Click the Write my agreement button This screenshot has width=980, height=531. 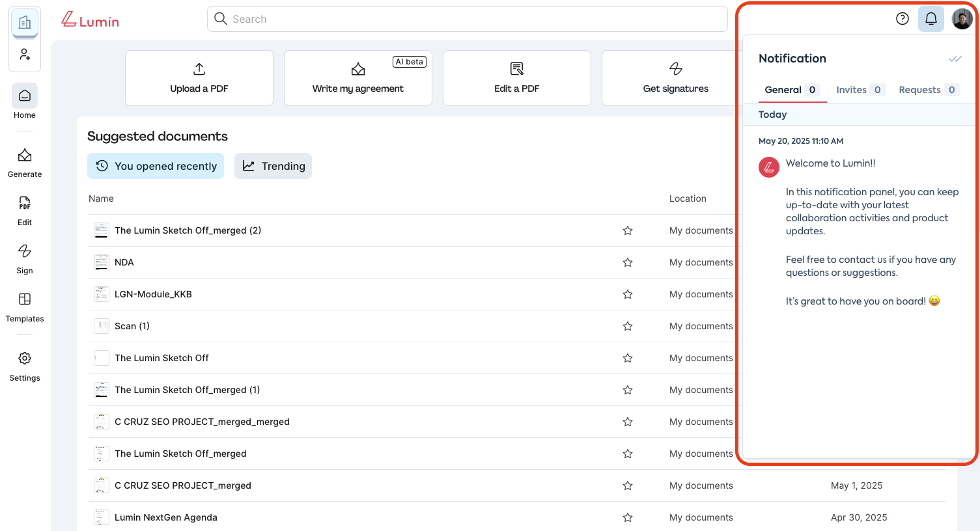coord(358,78)
